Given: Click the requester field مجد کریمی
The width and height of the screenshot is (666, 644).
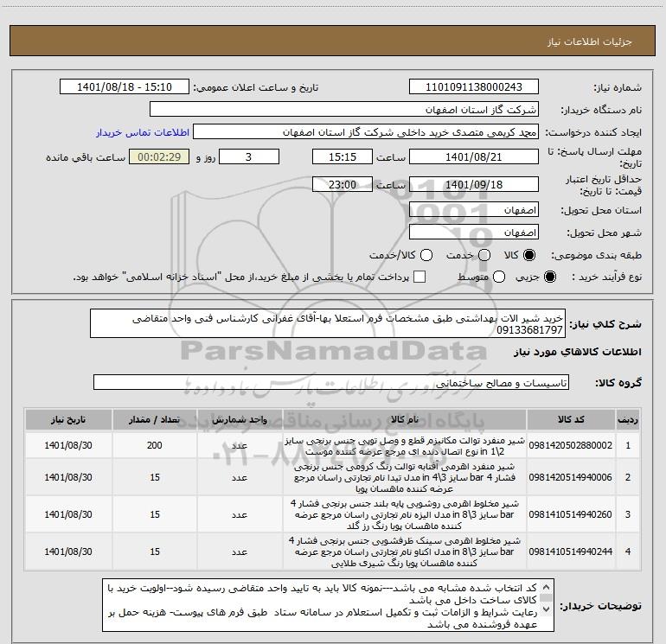Looking at the screenshot, I should pyautogui.click(x=366, y=132).
